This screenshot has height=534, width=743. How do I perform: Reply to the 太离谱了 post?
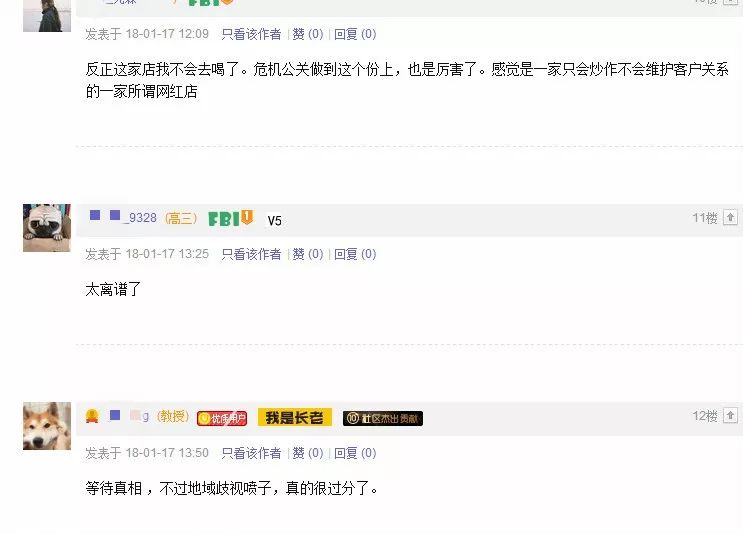355,254
